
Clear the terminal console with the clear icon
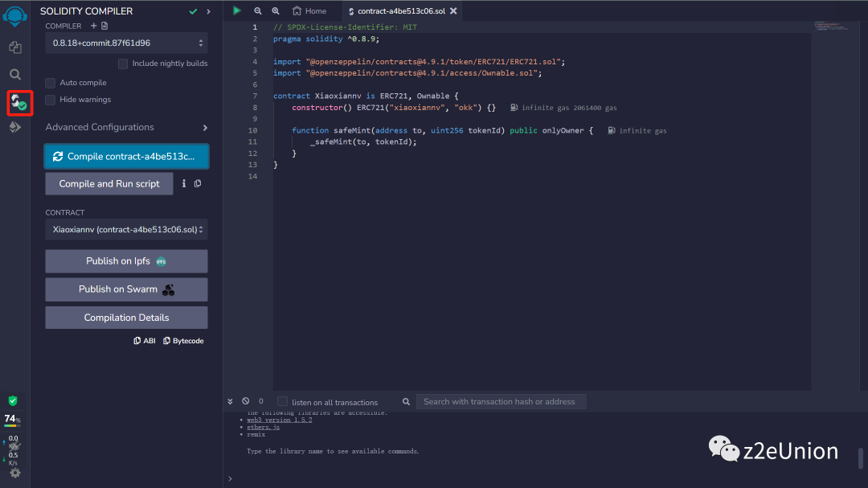(x=246, y=401)
